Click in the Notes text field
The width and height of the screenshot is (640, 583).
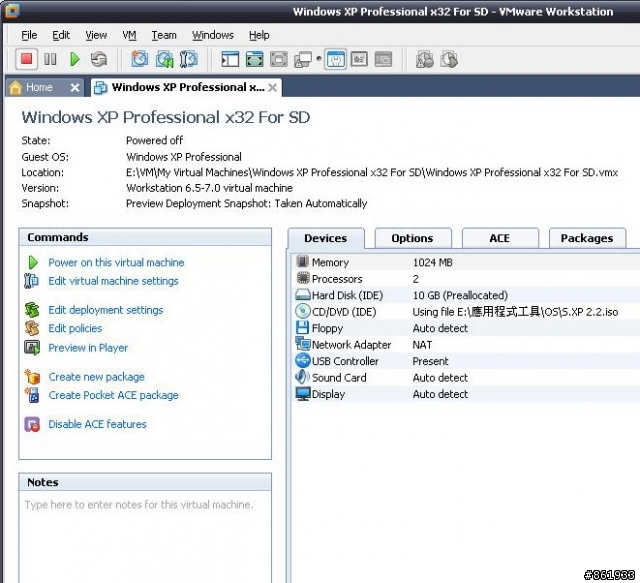[145, 537]
